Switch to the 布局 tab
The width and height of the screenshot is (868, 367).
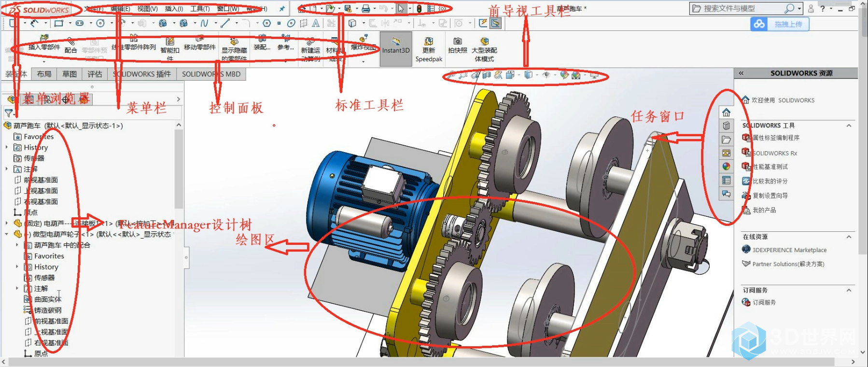(44, 74)
